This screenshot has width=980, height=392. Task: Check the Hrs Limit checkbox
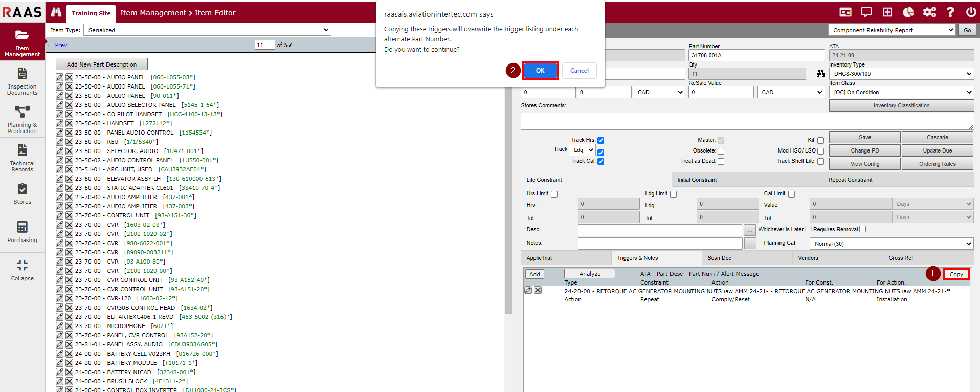(x=554, y=194)
